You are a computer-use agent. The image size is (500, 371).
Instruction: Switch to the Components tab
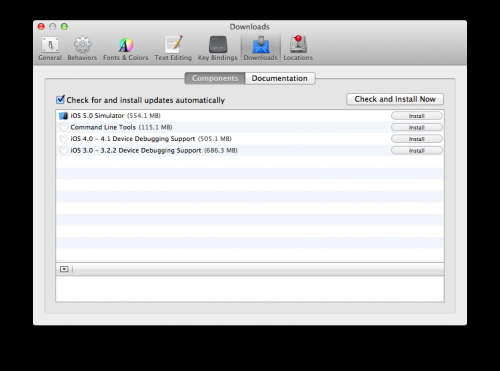tap(215, 78)
